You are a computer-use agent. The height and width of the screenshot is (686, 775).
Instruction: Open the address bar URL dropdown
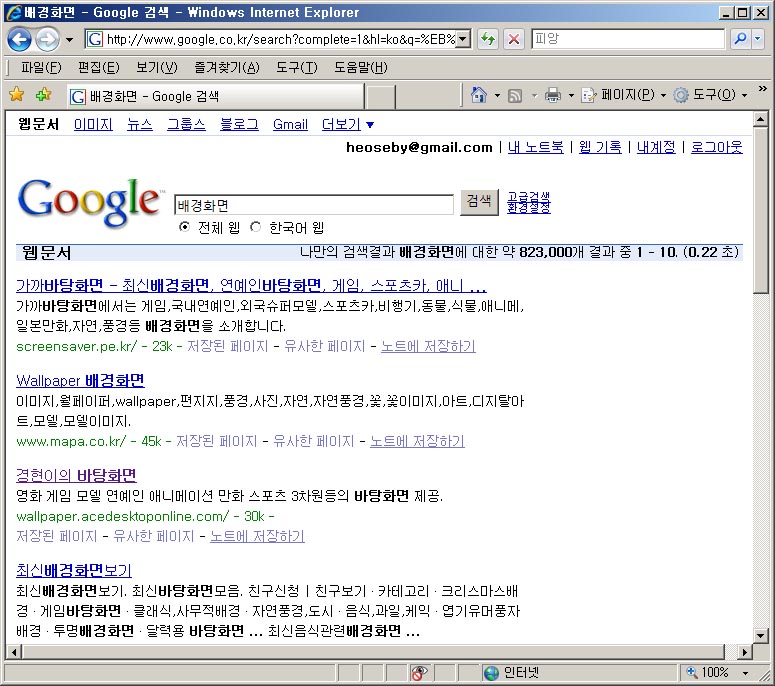[x=463, y=39]
